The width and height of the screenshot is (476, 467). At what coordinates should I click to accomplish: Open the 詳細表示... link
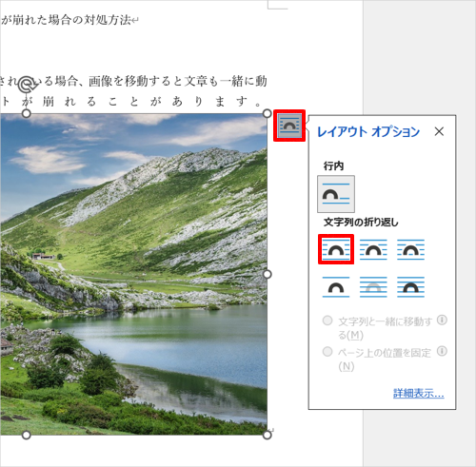(x=419, y=393)
